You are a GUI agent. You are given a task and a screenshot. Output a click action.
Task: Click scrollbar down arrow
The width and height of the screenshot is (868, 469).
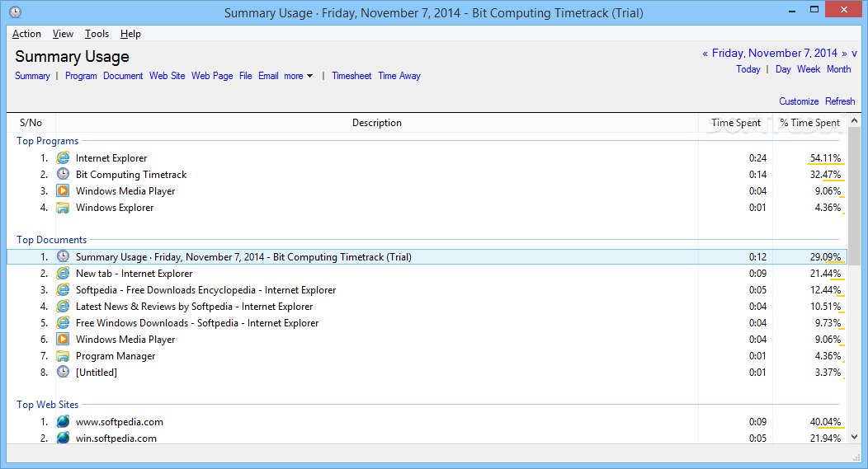pos(854,437)
